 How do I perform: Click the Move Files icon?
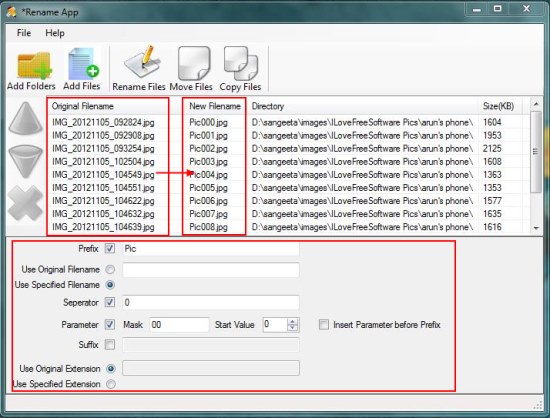tap(194, 63)
